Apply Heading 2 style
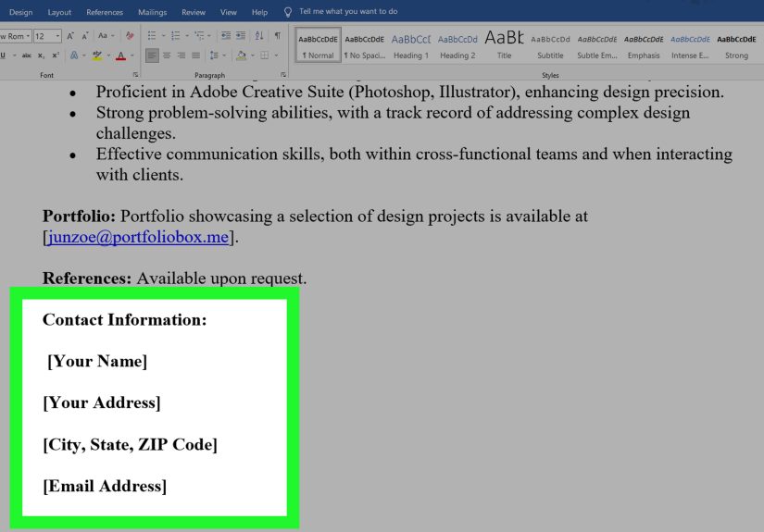764x532 pixels. [x=457, y=47]
